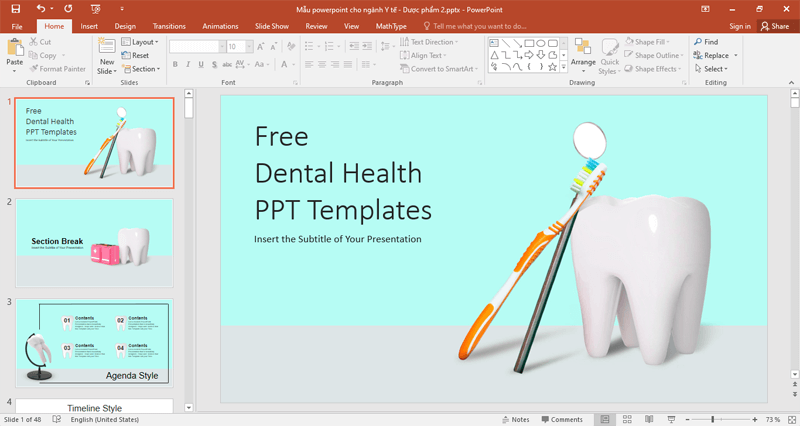Open the Layout dropdown
The image size is (800, 426).
pyautogui.click(x=140, y=42)
